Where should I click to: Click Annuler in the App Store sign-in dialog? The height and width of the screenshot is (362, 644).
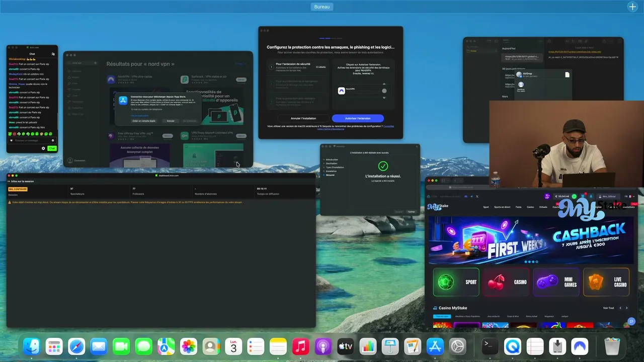[171, 121]
